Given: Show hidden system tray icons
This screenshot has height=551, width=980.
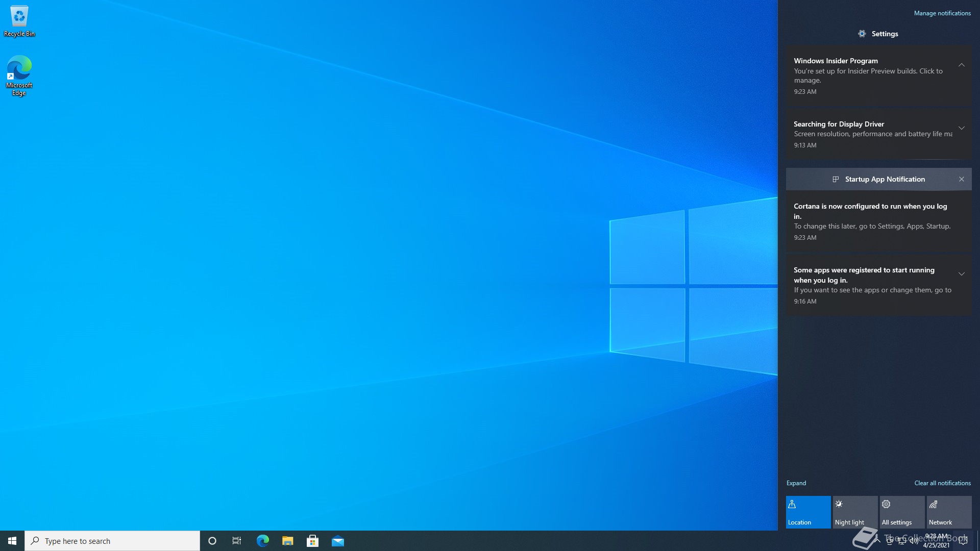Looking at the screenshot, I should point(877,541).
